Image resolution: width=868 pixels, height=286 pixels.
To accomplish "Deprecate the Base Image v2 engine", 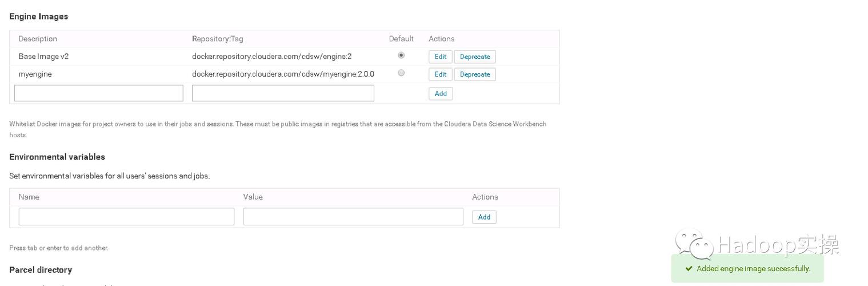I will pyautogui.click(x=474, y=57).
